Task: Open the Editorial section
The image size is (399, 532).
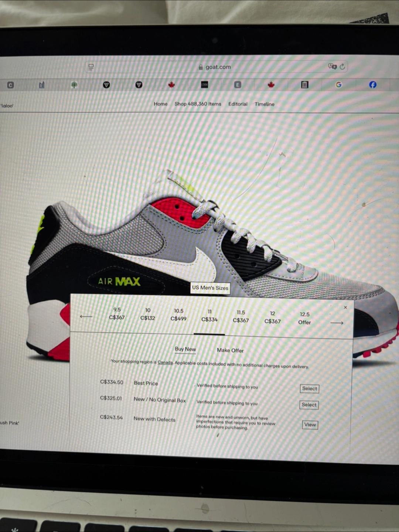Action: [238, 104]
